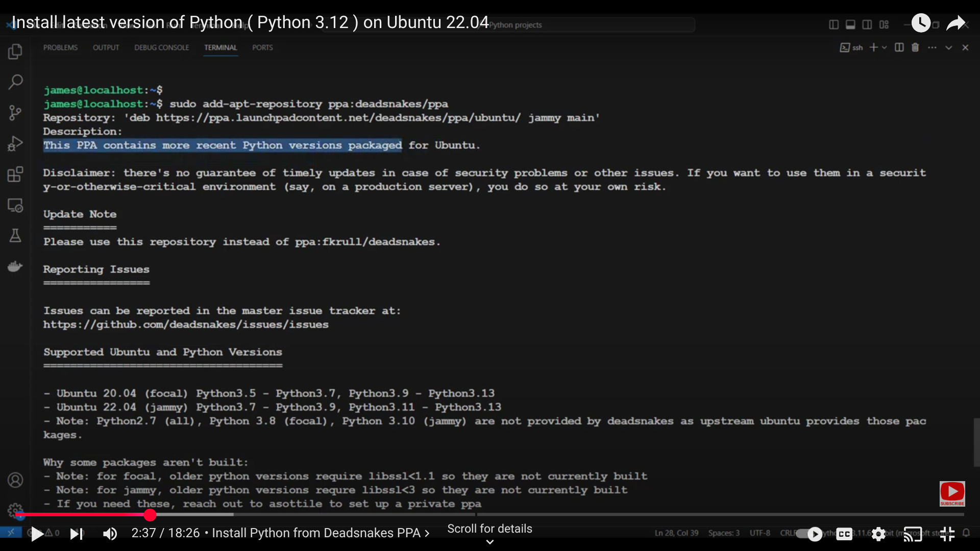Click the 'sudo add-apt-repository ppa:deadsnakes/ppa' command
This screenshot has height=551, width=980.
click(309, 104)
